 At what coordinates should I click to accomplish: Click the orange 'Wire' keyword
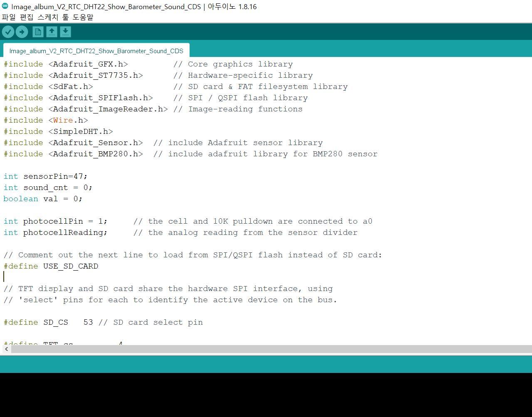tap(63, 120)
